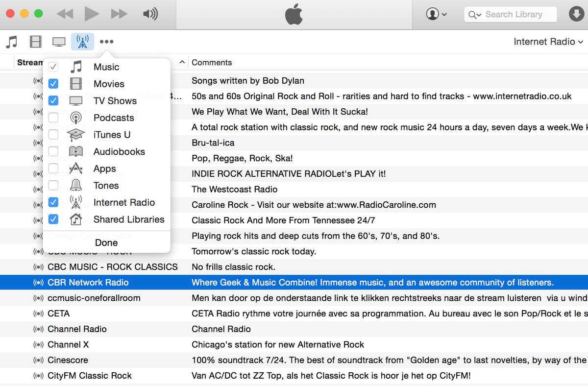Open the Movies library filmstrip icon
Image resolution: width=588 pixels, height=386 pixels.
point(35,42)
